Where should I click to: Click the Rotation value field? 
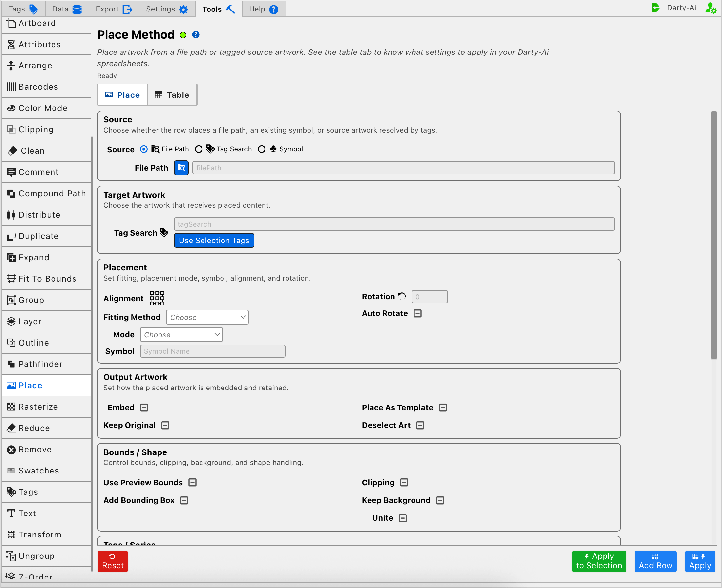point(430,297)
